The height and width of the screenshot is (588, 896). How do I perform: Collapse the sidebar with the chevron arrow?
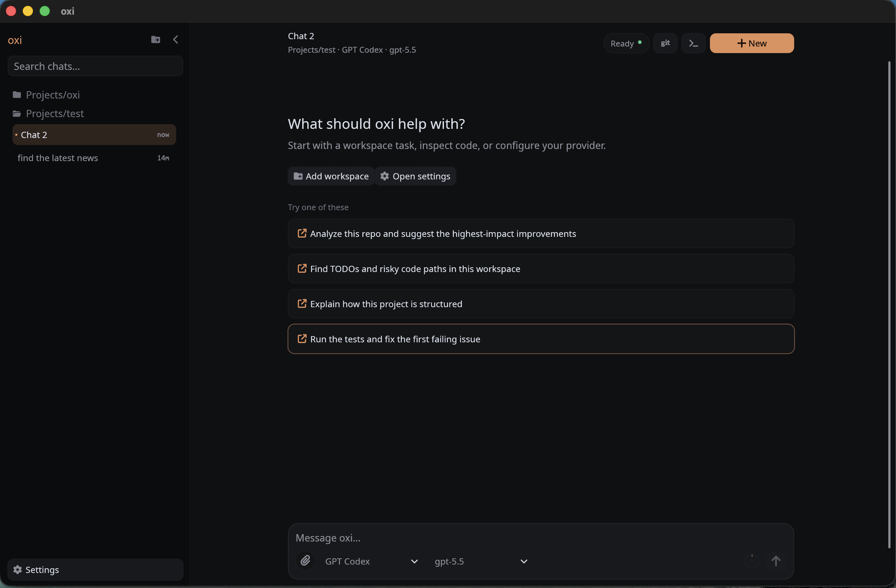175,40
